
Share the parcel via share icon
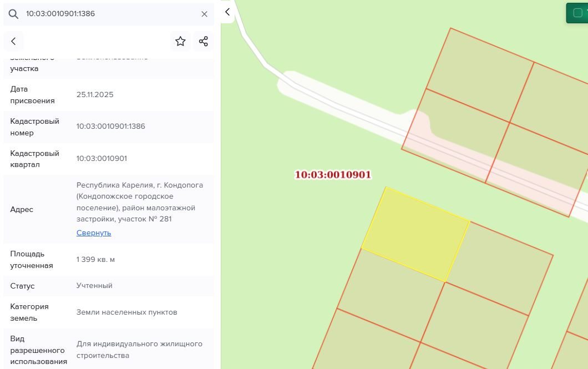click(x=203, y=41)
